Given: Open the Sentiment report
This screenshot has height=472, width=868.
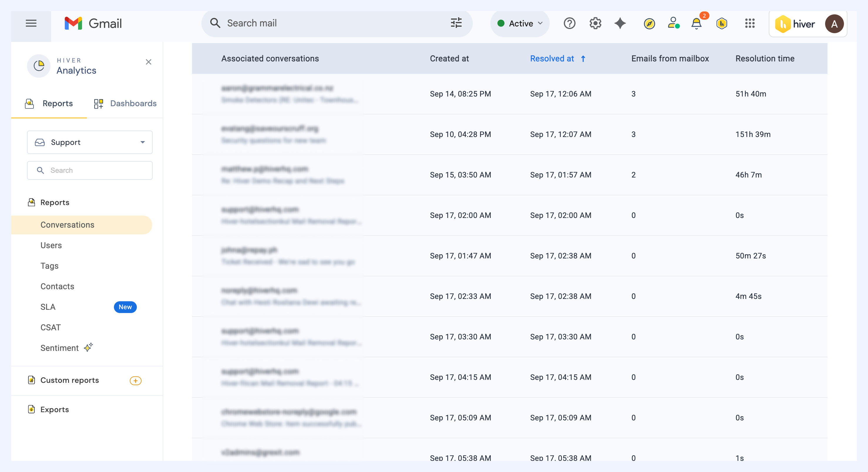Looking at the screenshot, I should [59, 348].
